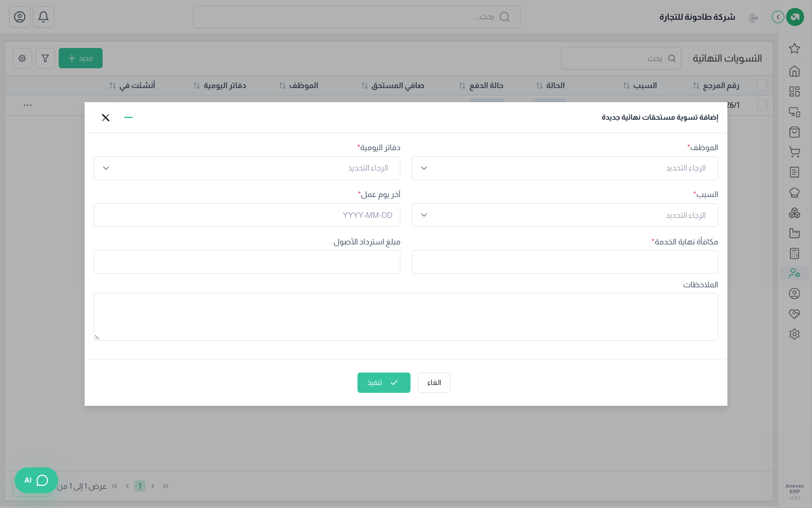This screenshot has width=812, height=508.
Task: Open the table settings gear icon
Action: [x=22, y=58]
